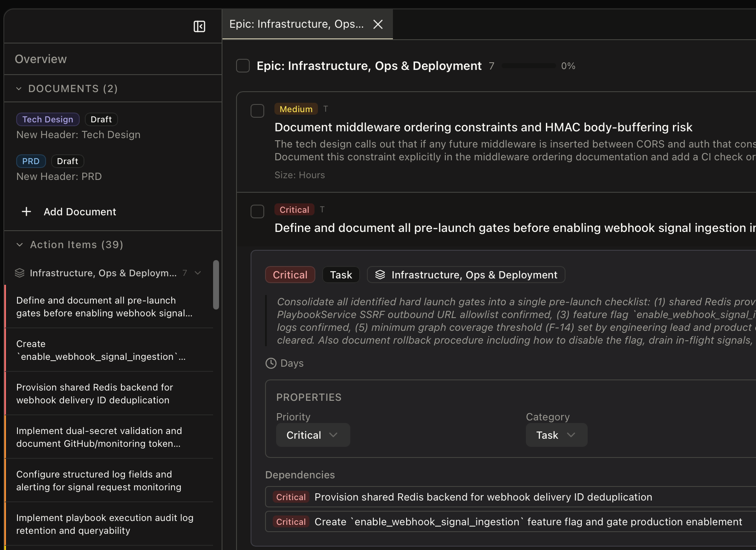Collapse the Action Items (39) section

pos(20,245)
